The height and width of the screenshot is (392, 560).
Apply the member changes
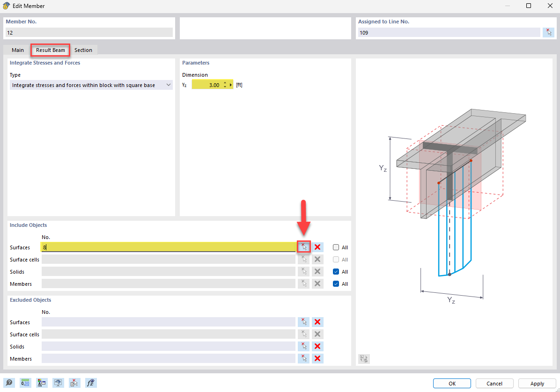(537, 383)
